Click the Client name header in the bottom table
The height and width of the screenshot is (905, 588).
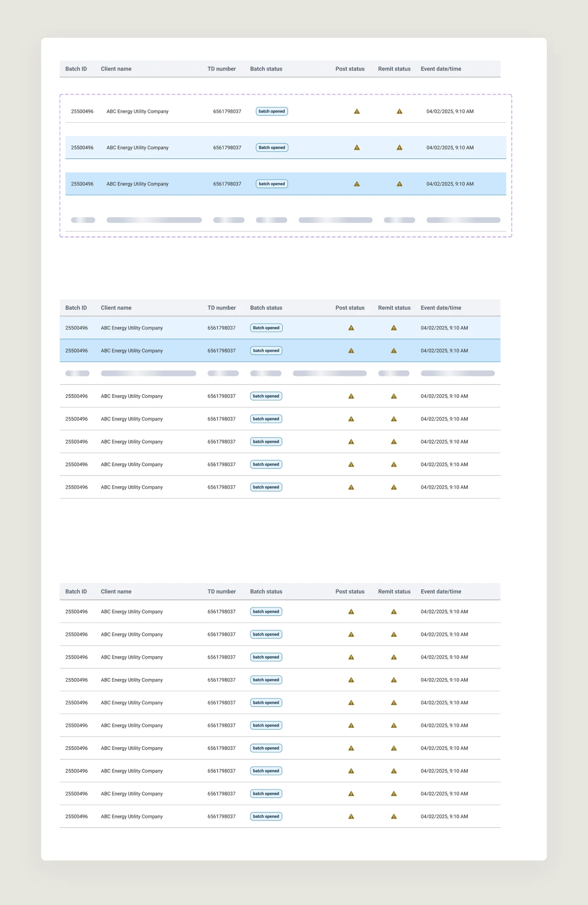click(x=116, y=592)
